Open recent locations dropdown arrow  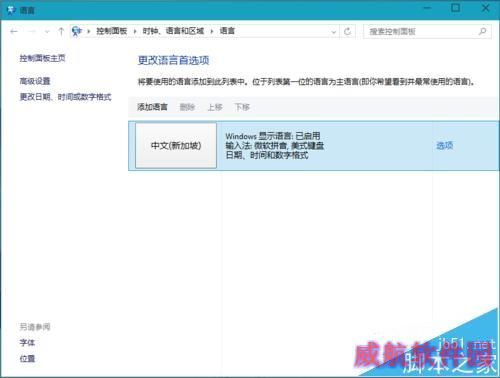point(47,32)
